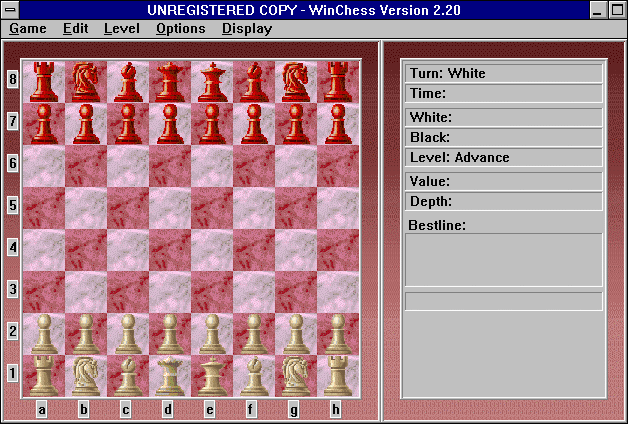Select the white pawn on e2
This screenshot has height=424, width=628.
point(212,334)
